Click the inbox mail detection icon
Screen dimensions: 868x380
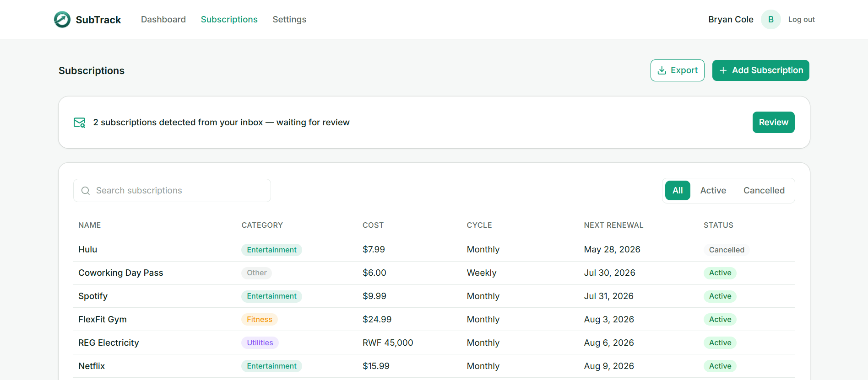[80, 123]
